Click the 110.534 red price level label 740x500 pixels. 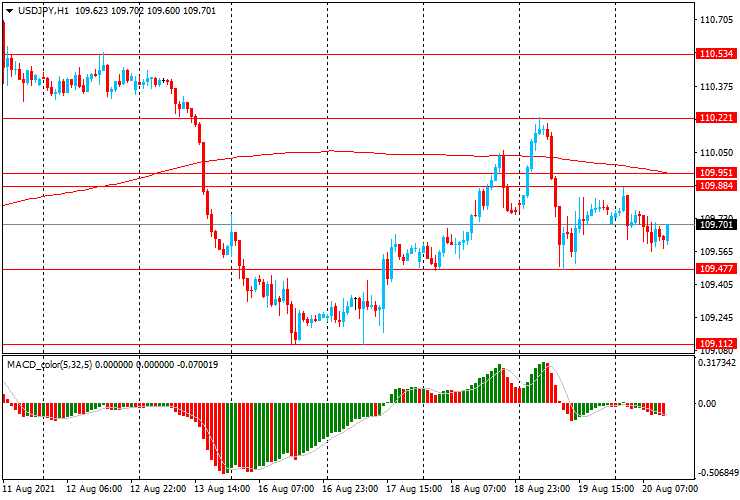(716, 54)
